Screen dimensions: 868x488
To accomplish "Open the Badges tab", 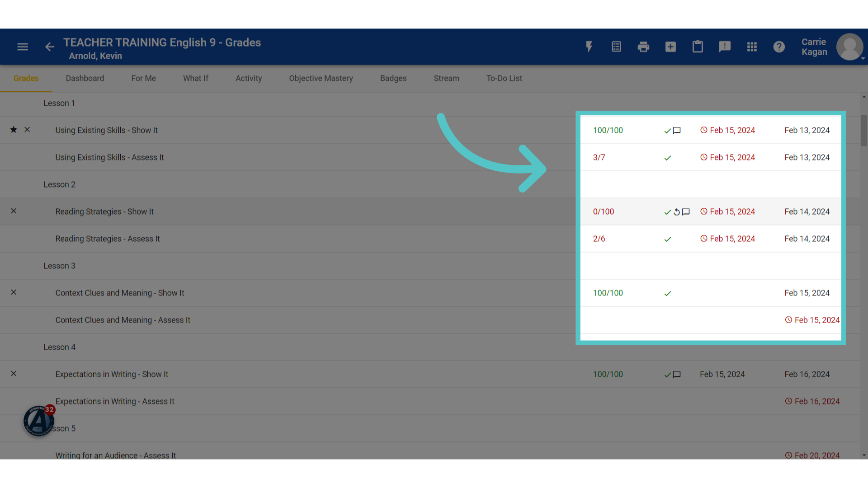I will tap(393, 78).
